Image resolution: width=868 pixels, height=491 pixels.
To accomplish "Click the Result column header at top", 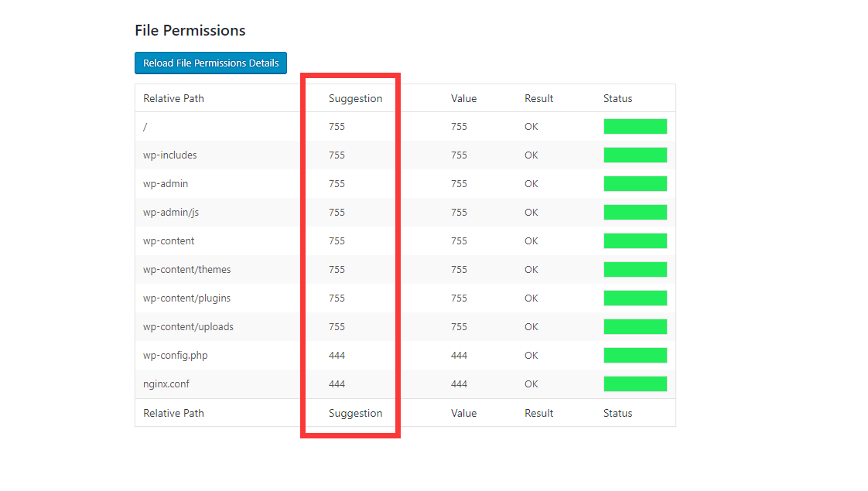I will (x=538, y=98).
